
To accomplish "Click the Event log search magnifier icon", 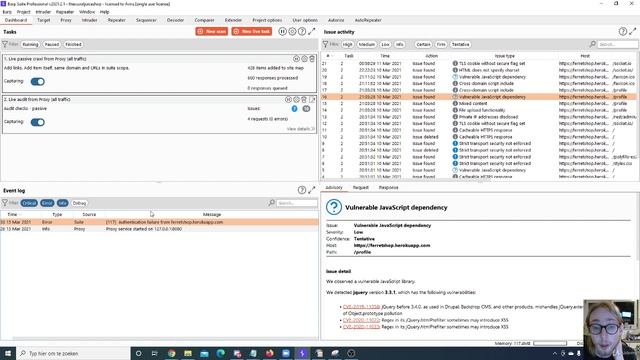I will [271, 203].
